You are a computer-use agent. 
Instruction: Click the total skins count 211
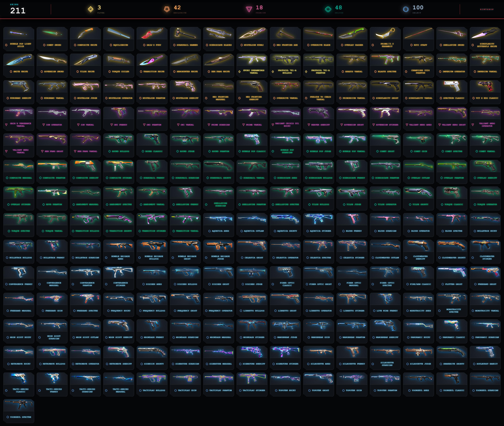(18, 11)
